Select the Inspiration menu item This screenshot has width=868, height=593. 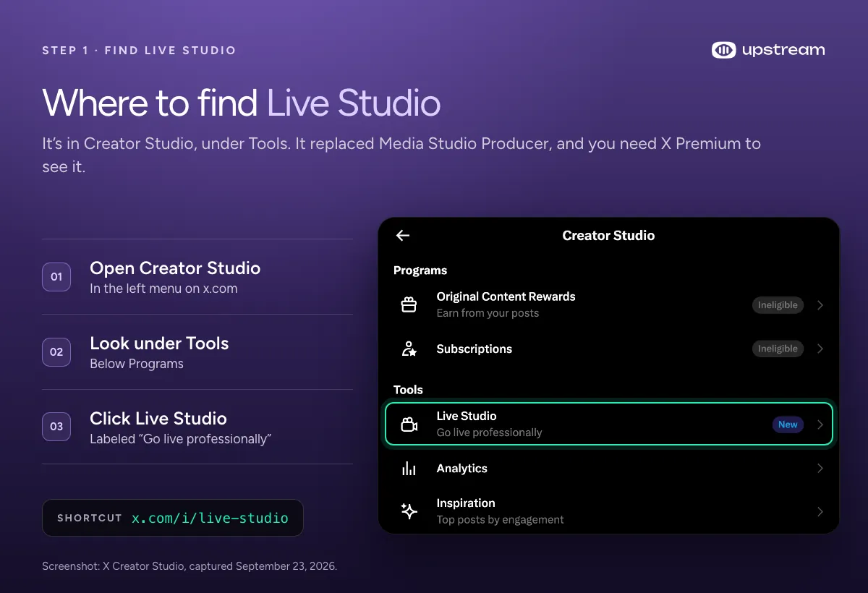click(466, 503)
